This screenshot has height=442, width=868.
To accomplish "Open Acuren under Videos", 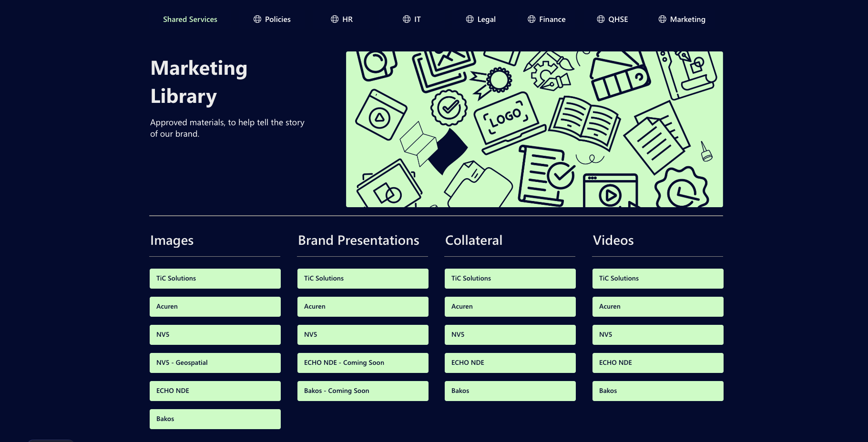I will coord(658,307).
